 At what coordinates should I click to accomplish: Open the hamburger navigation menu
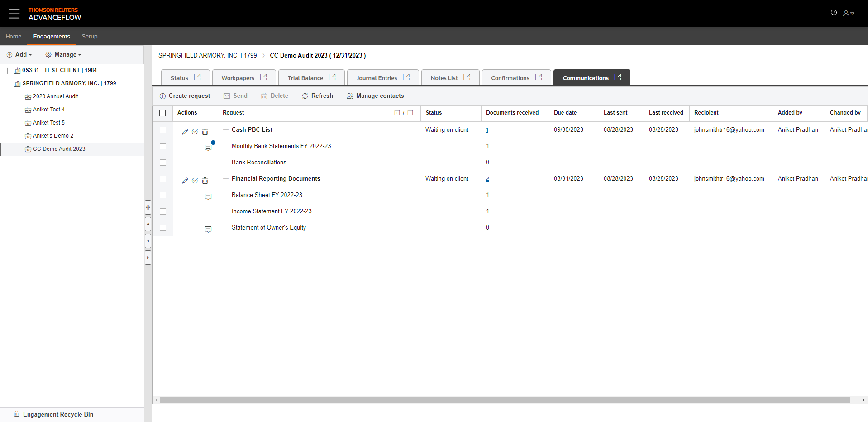pos(14,14)
